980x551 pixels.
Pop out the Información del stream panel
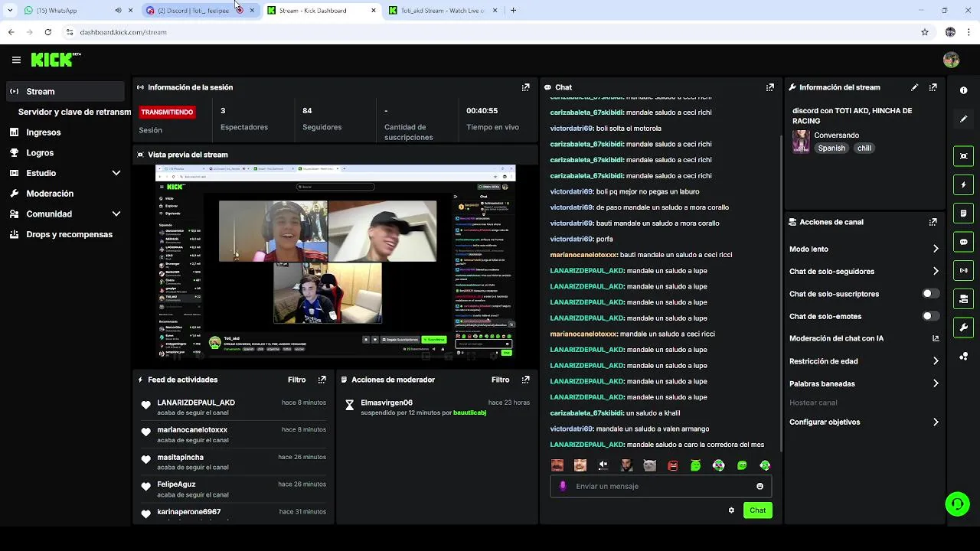click(933, 87)
